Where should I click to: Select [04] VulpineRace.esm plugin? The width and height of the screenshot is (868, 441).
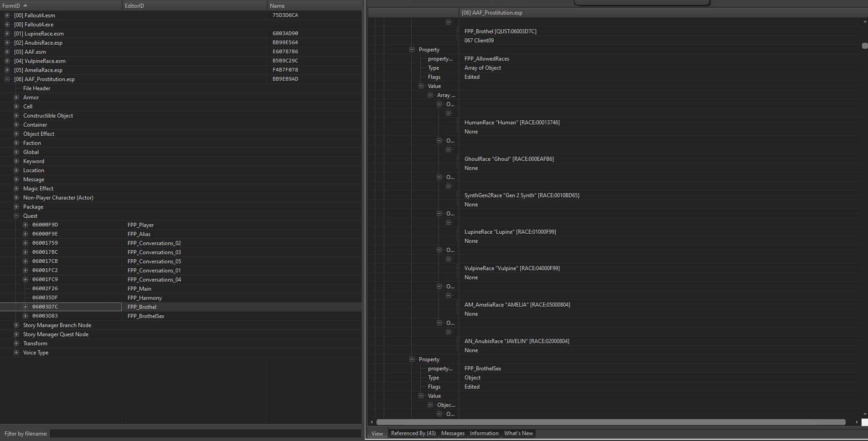(40, 61)
